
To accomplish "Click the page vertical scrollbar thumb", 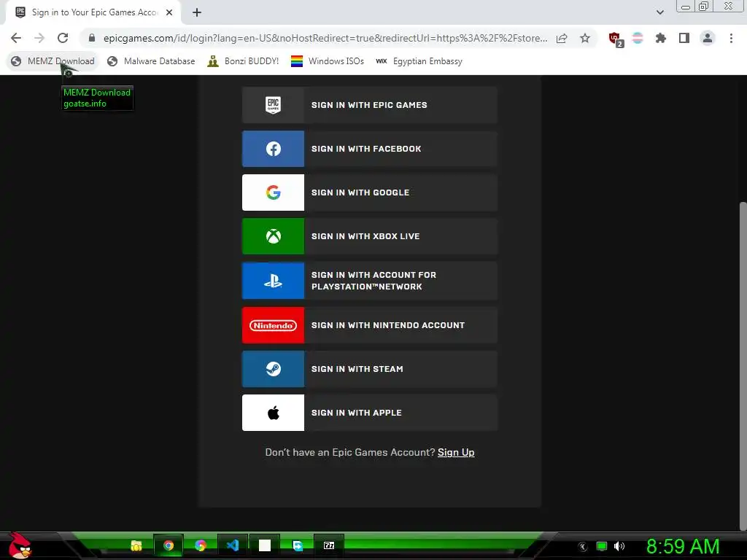I will (743, 366).
